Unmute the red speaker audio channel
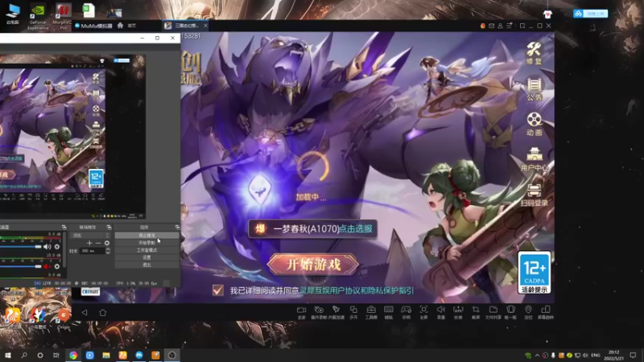This screenshot has width=644, height=362. [47, 266]
